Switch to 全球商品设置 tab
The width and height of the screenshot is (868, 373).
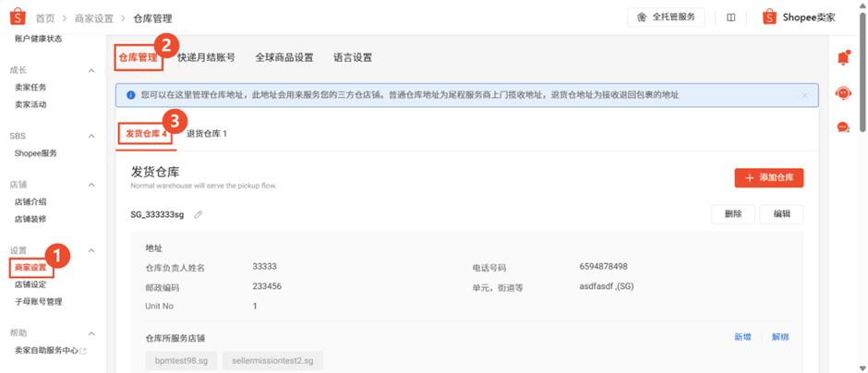[284, 57]
